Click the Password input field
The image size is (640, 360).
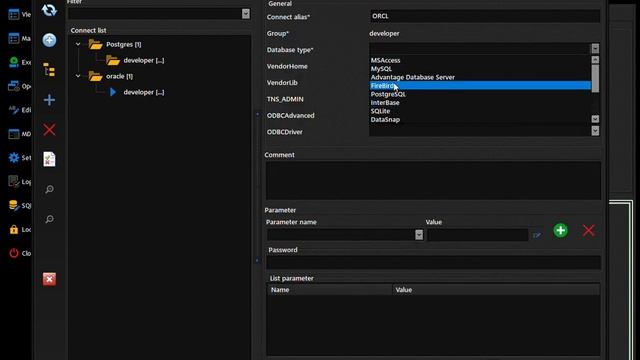[x=433, y=262]
